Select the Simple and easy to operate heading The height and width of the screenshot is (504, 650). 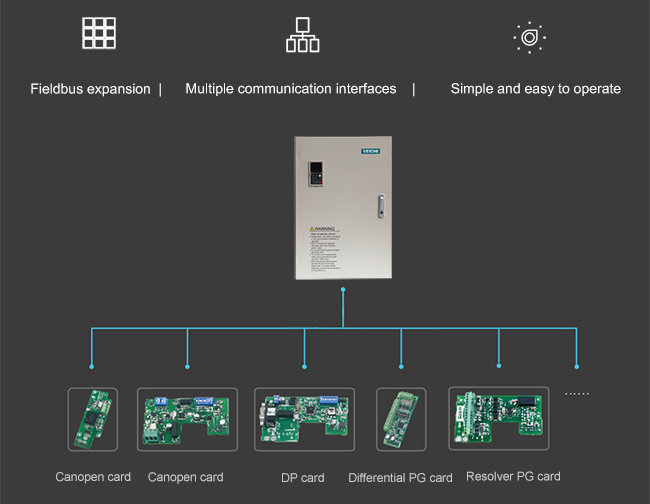pyautogui.click(x=535, y=89)
